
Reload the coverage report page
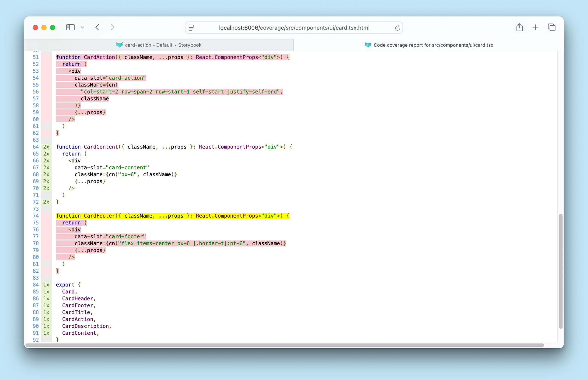coord(397,28)
